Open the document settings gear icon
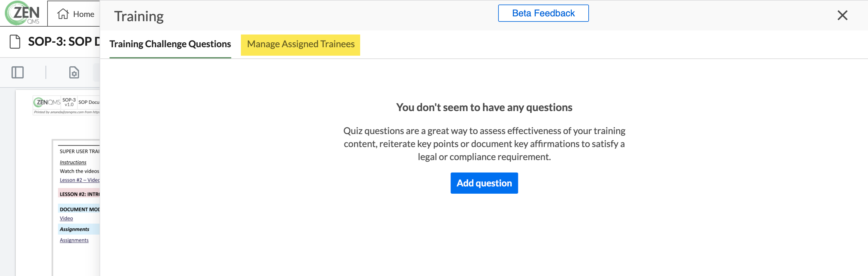 point(74,72)
